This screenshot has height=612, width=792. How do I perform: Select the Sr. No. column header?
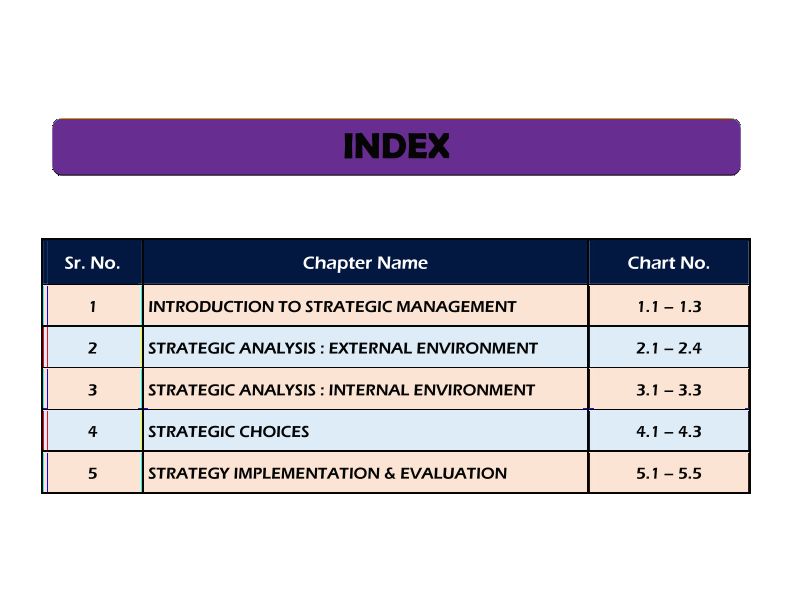92,263
